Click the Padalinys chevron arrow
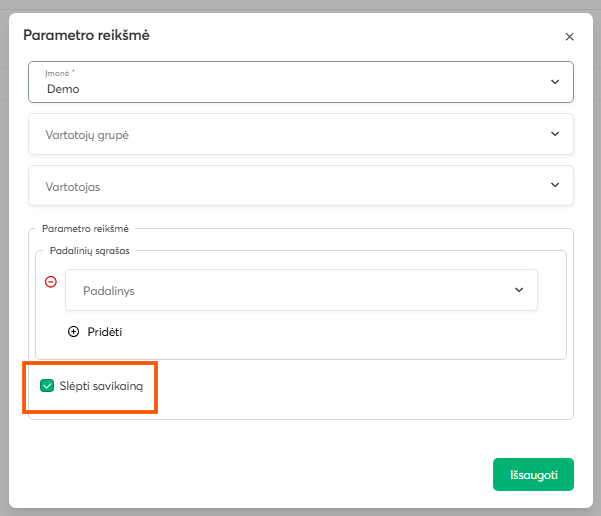This screenshot has width=601, height=516. pos(519,290)
